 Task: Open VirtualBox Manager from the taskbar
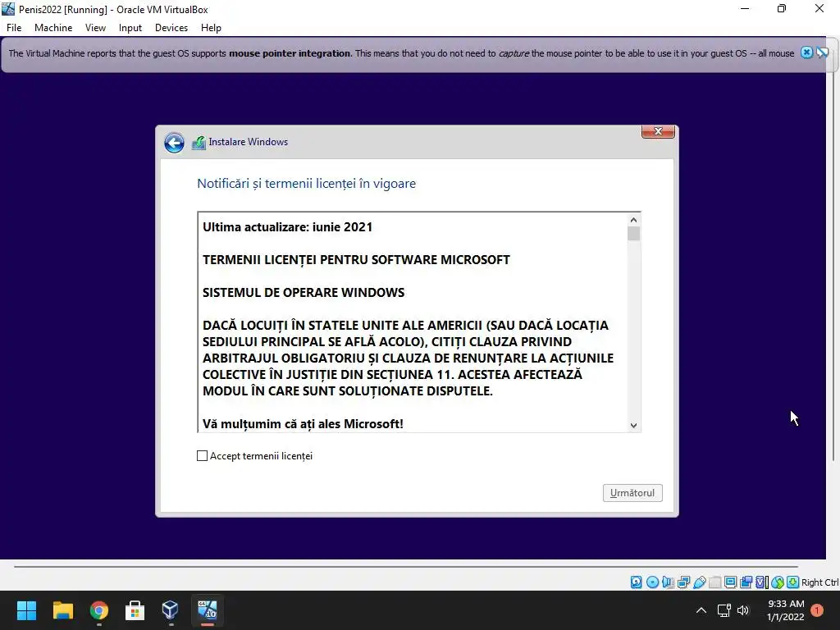pyautogui.click(x=171, y=610)
